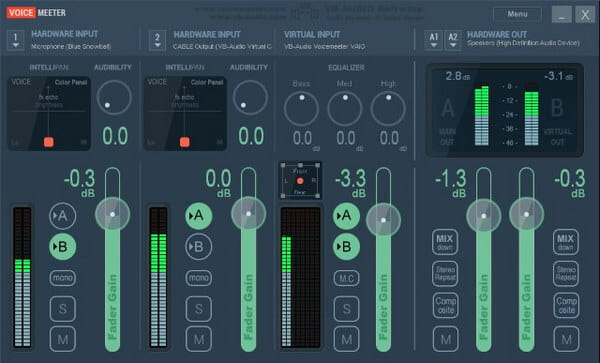
Task: Open hardware input 2 device dropdown
Action: pyautogui.click(x=157, y=40)
